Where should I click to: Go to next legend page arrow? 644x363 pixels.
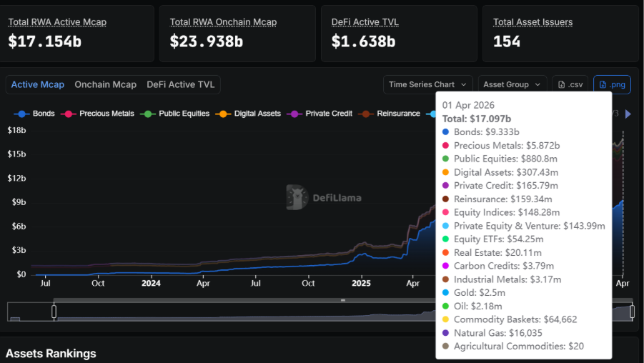click(628, 114)
